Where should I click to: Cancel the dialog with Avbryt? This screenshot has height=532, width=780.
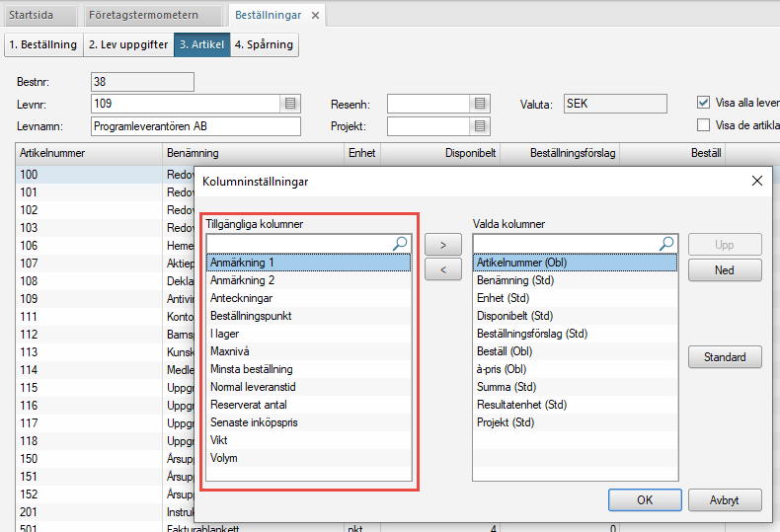pos(724,499)
